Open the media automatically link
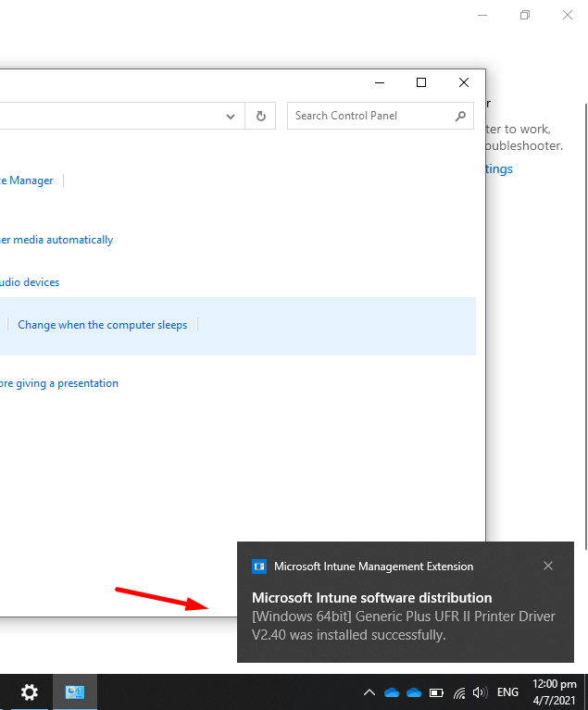 tap(56, 240)
